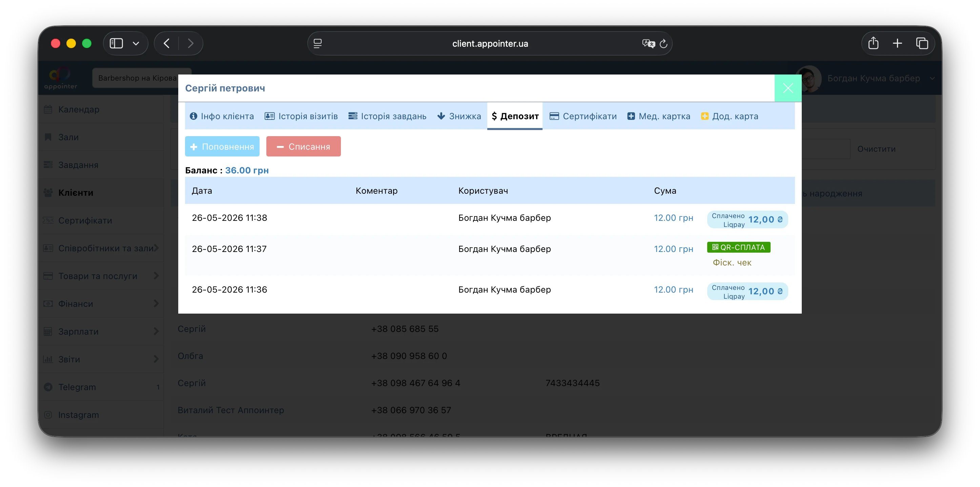Go back in browser history
The image size is (980, 487).
pyautogui.click(x=167, y=43)
